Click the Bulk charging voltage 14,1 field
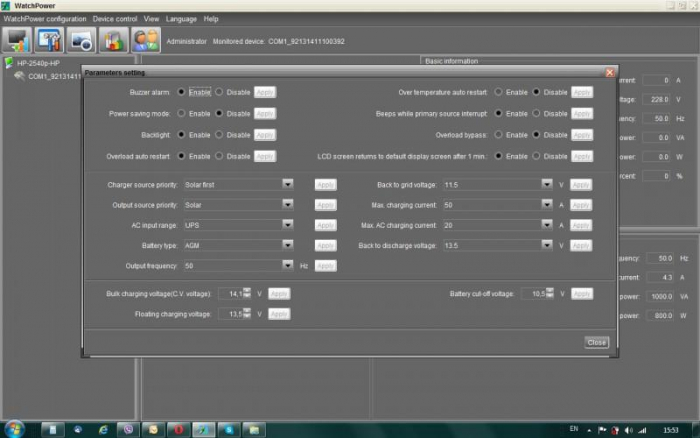Image resolution: width=700 pixels, height=438 pixels. [231, 294]
